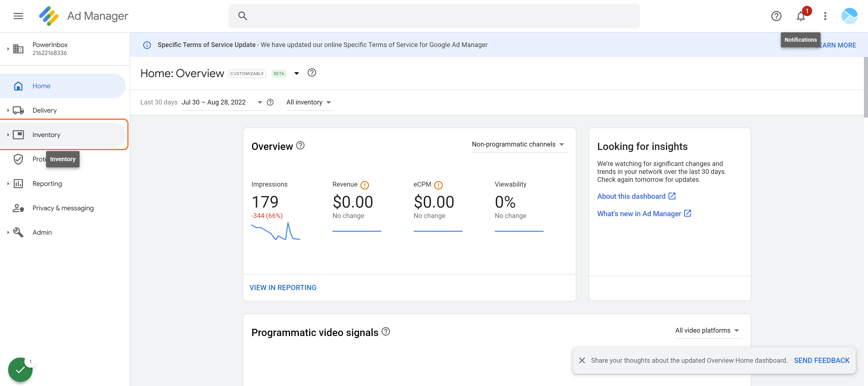Open the account avatar menu
Screen dimensions: 868x386
(849, 16)
